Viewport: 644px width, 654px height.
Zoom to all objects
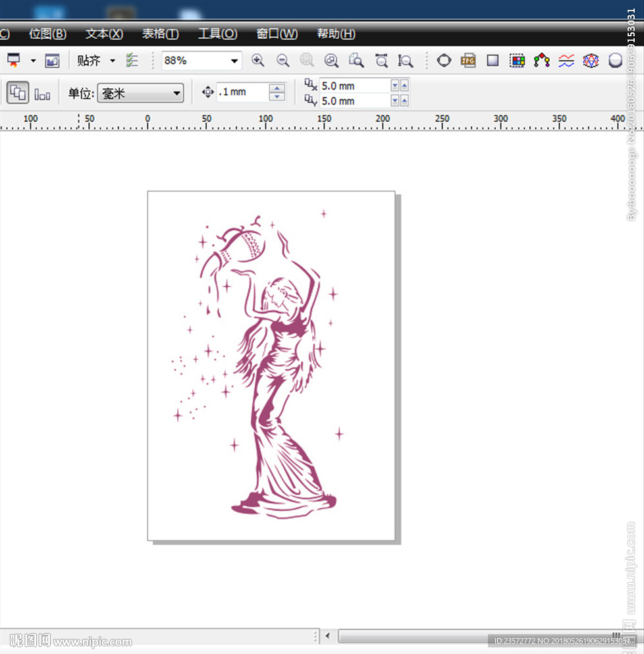point(332,61)
